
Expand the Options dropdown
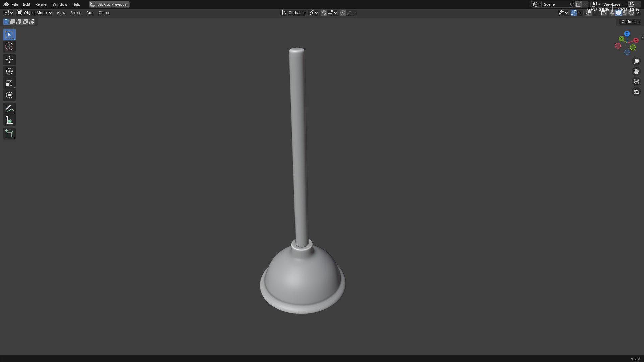[x=631, y=22]
